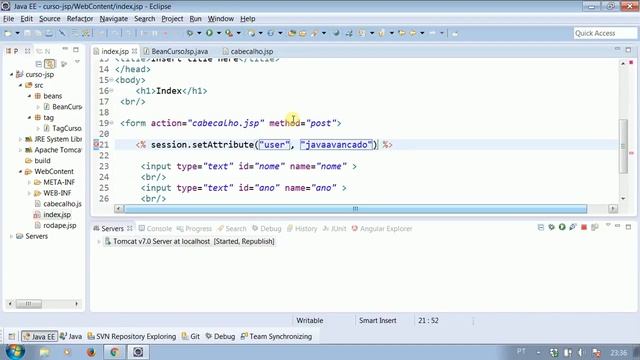Open the Run button dropdown arrow

(218, 33)
